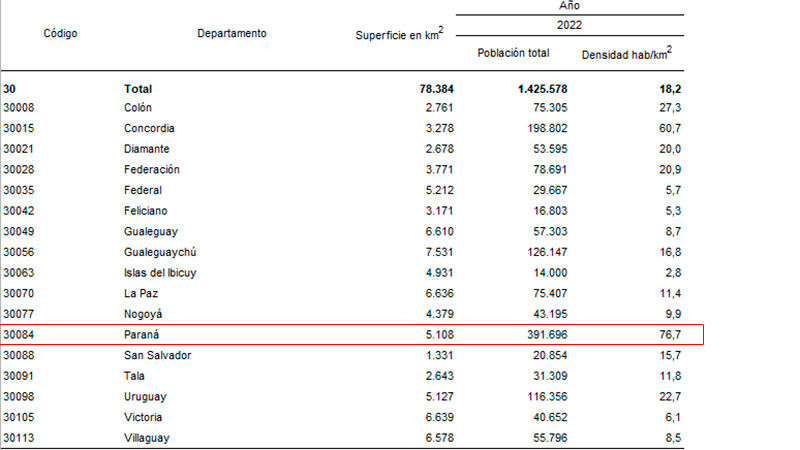
Task: Click the Total row label
Action: 138,89
